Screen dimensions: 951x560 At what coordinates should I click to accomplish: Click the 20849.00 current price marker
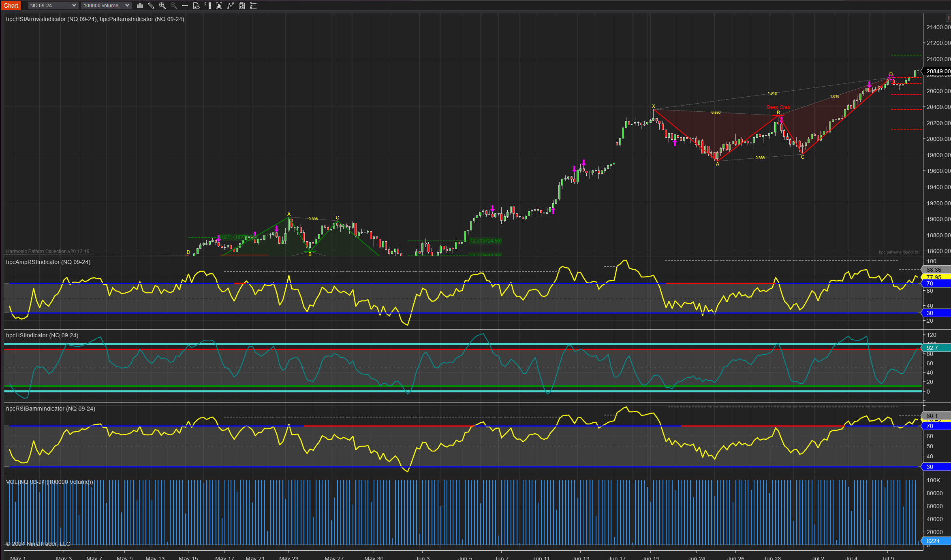(938, 71)
